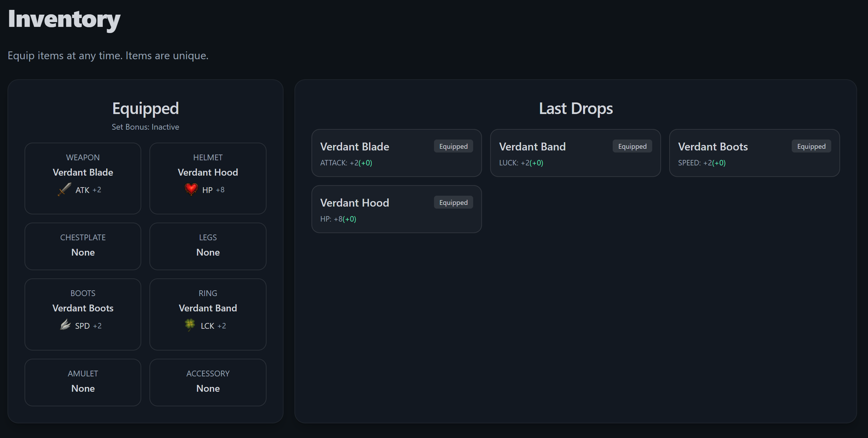Select Verdant Boots name in the Boots slot
The height and width of the screenshot is (438, 868).
coord(83,308)
